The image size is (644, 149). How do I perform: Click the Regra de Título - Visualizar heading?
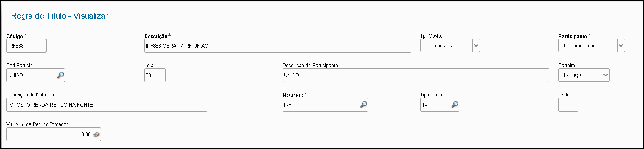(x=60, y=16)
